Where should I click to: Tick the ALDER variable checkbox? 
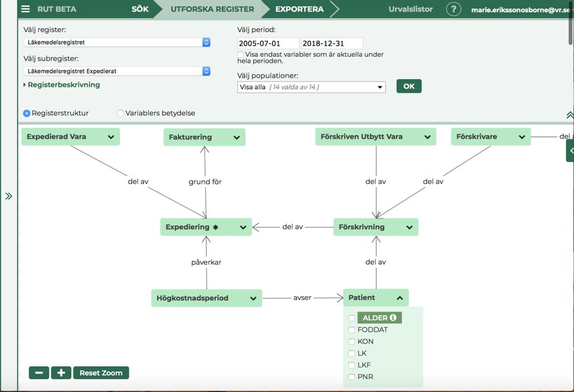coord(351,318)
